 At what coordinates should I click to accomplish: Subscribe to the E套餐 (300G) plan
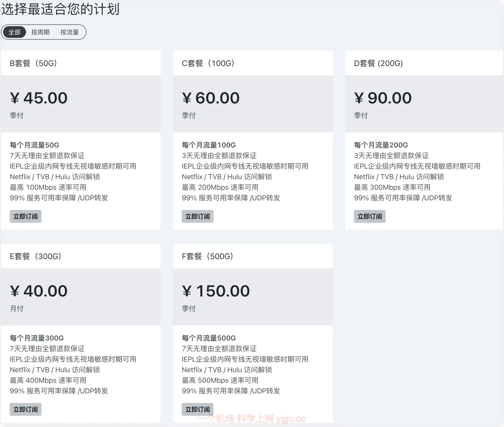coord(25,409)
